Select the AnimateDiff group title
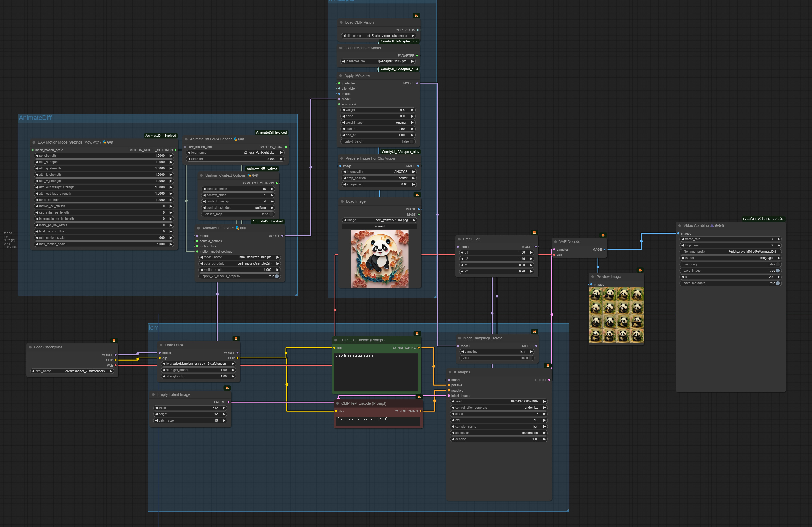Viewport: 812px width, 527px height. (35, 118)
